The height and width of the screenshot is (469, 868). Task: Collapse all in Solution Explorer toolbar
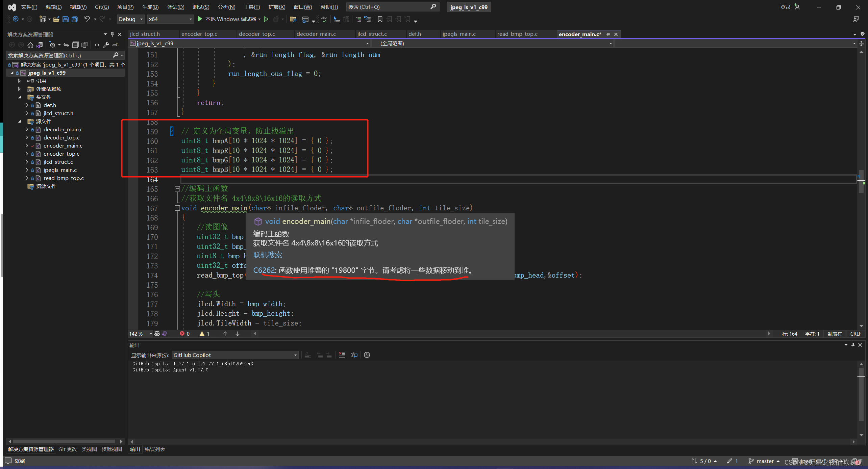click(75, 45)
